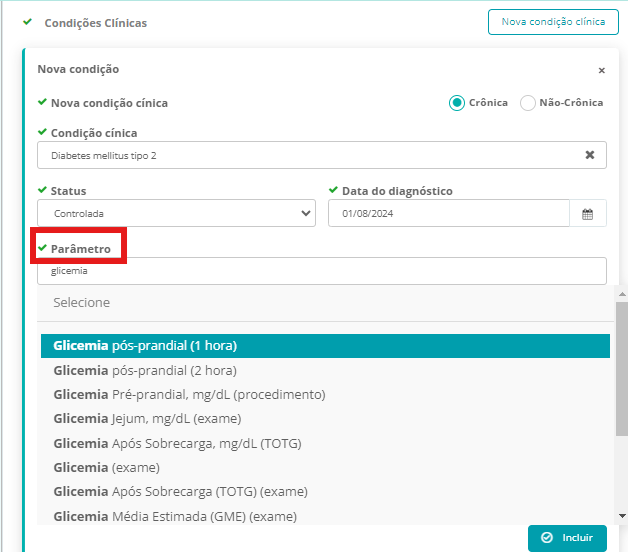628x552 pixels.
Task: Select Glicemia Jejum, mg/dL (exame)
Action: point(325,418)
